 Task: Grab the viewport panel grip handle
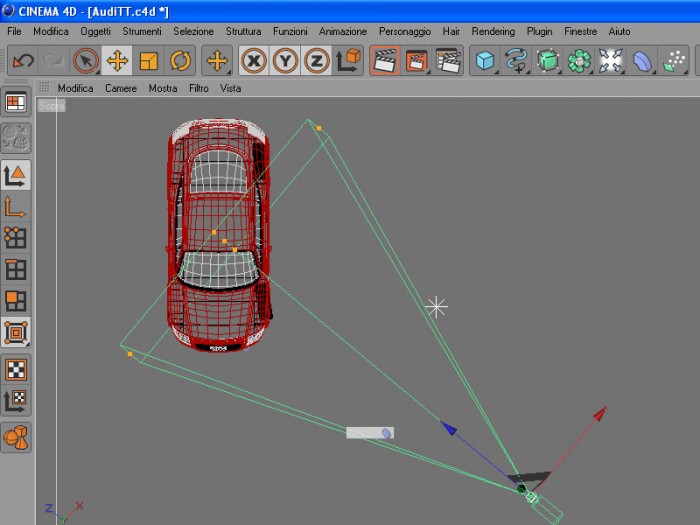click(x=44, y=87)
